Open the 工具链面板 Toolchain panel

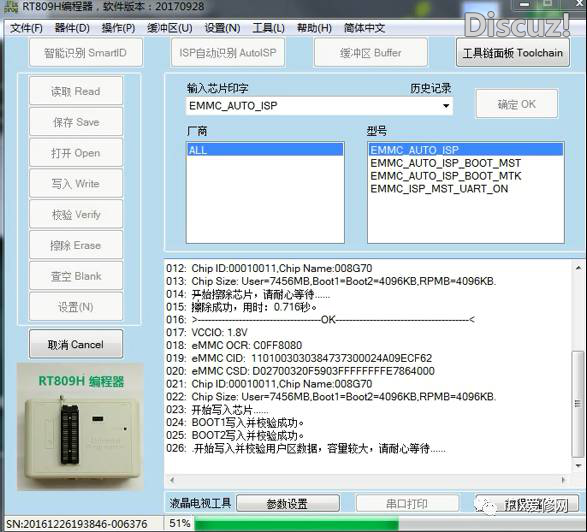pyautogui.click(x=513, y=53)
